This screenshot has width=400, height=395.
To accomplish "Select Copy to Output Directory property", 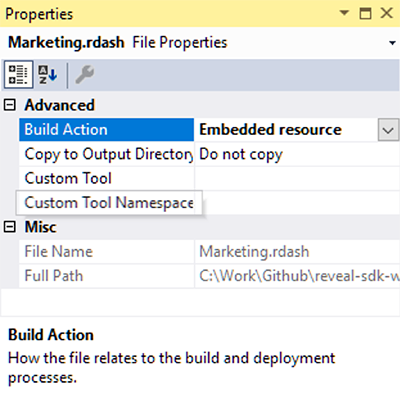I will pyautogui.click(x=106, y=154).
